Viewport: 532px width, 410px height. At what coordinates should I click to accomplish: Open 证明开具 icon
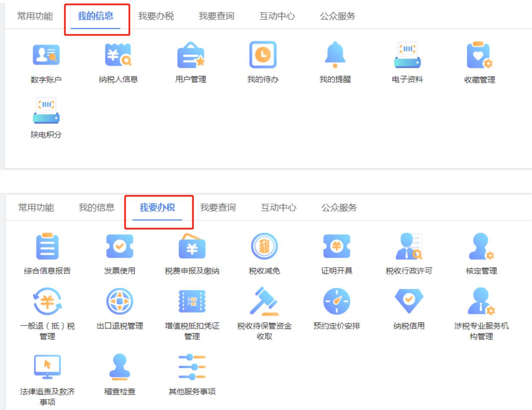click(336, 246)
